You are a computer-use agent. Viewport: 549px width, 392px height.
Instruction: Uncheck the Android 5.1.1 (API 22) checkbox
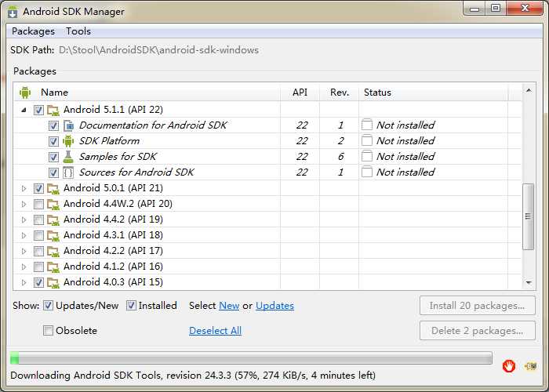[38, 110]
